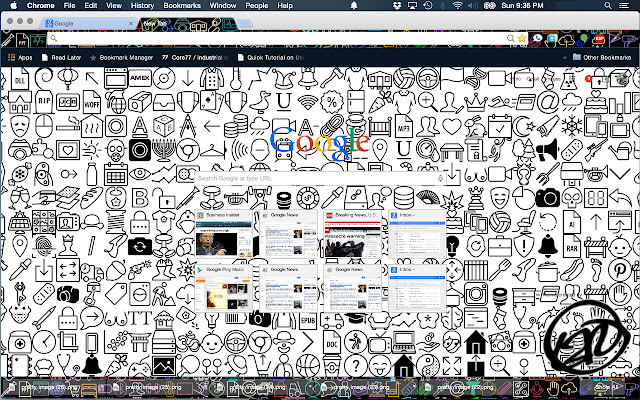The height and width of the screenshot is (400, 640).
Task: Click the blue extension icon beside the chat bubble
Action: [552, 39]
